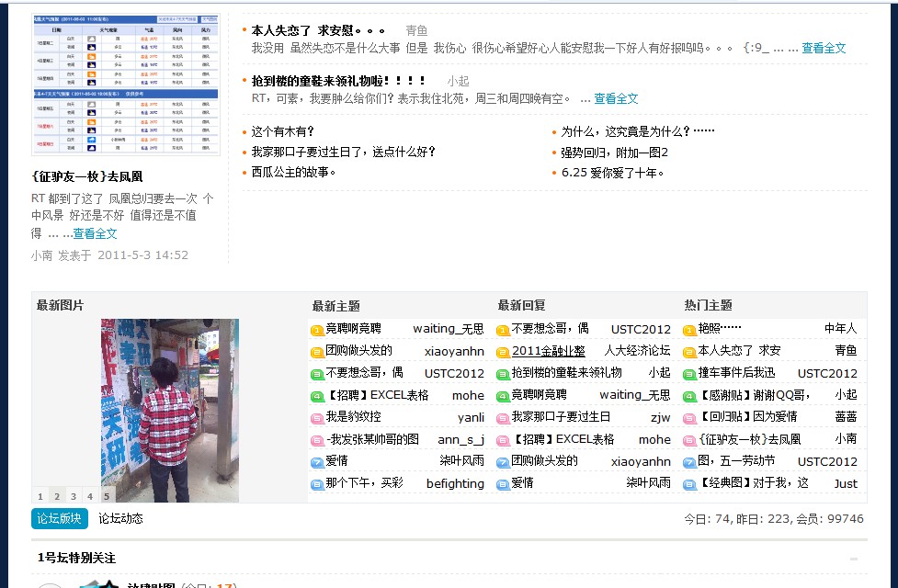Open author waiting_无思 in 最新主题 column
Viewport: 898px width, 588px height.
tap(449, 329)
